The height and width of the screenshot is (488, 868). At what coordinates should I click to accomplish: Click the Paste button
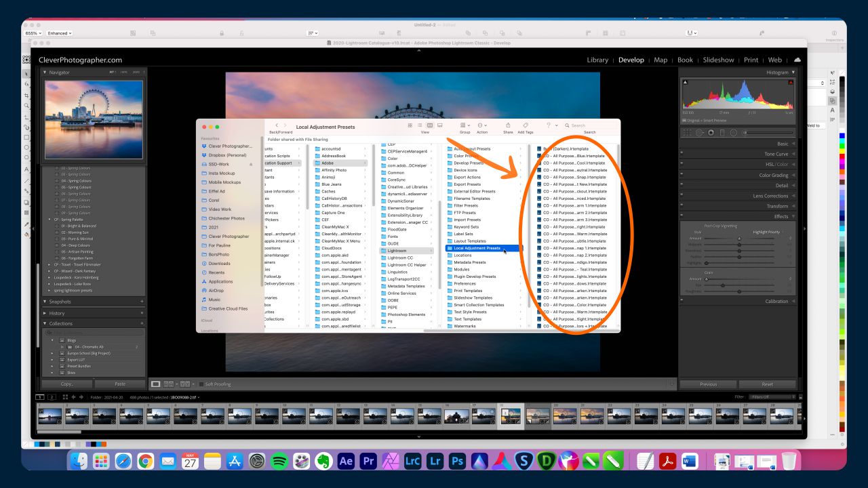coord(120,384)
